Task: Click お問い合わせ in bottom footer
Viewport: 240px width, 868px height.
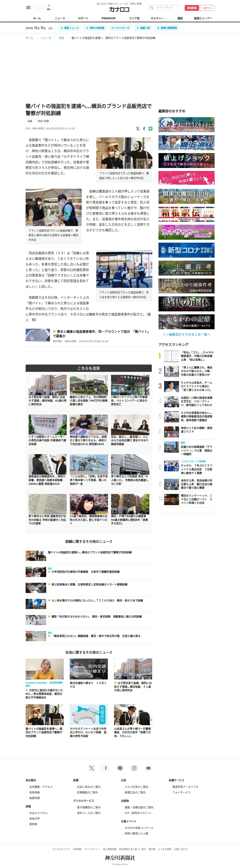Action: (181, 849)
